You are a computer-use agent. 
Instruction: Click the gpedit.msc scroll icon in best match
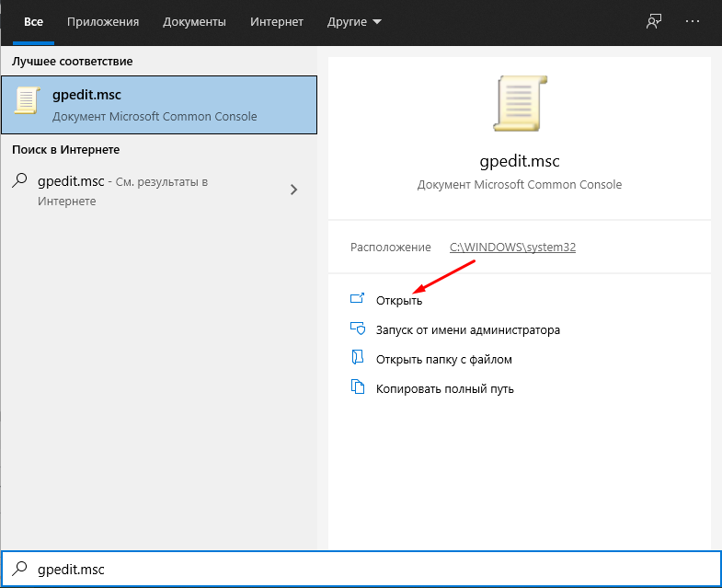point(28,100)
